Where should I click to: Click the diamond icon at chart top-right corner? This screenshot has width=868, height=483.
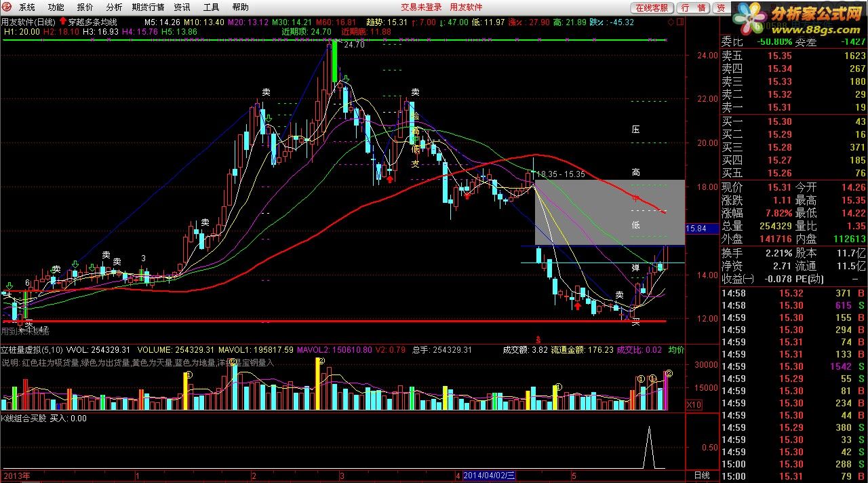click(671, 22)
